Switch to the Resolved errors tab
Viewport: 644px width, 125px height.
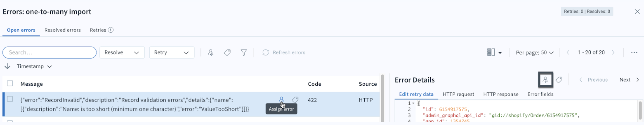[63, 30]
